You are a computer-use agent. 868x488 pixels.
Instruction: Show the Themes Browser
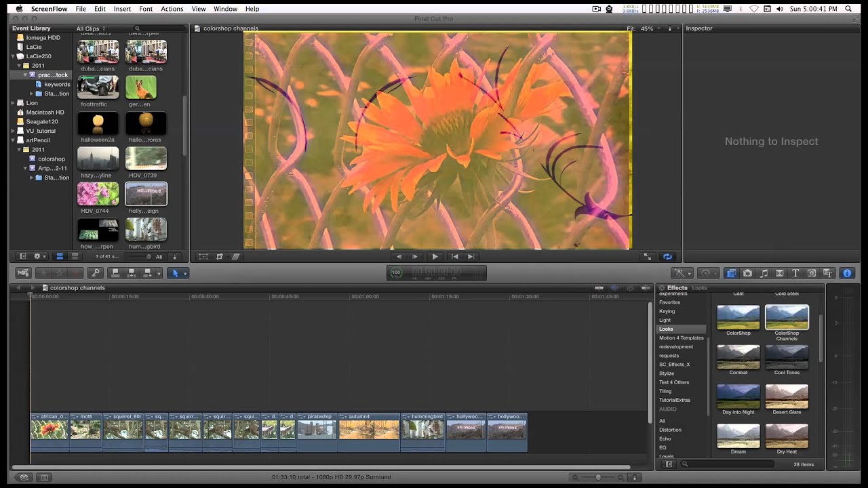point(827,273)
